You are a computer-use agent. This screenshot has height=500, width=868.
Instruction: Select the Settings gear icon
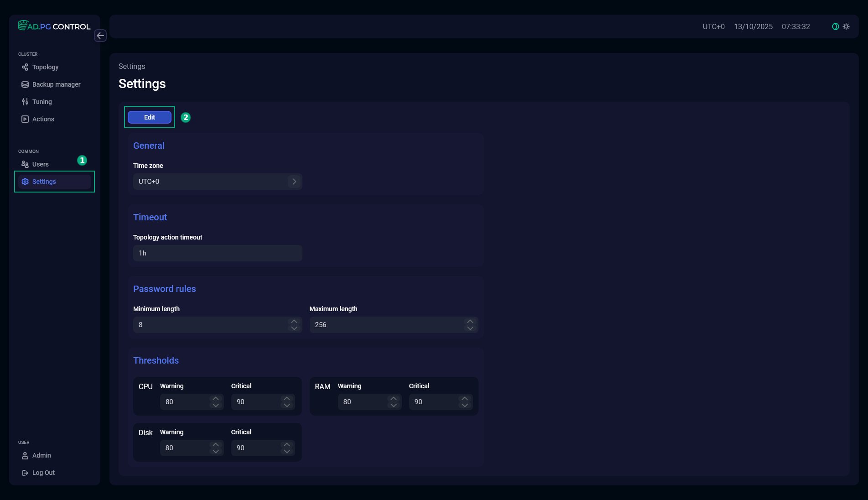coord(25,182)
